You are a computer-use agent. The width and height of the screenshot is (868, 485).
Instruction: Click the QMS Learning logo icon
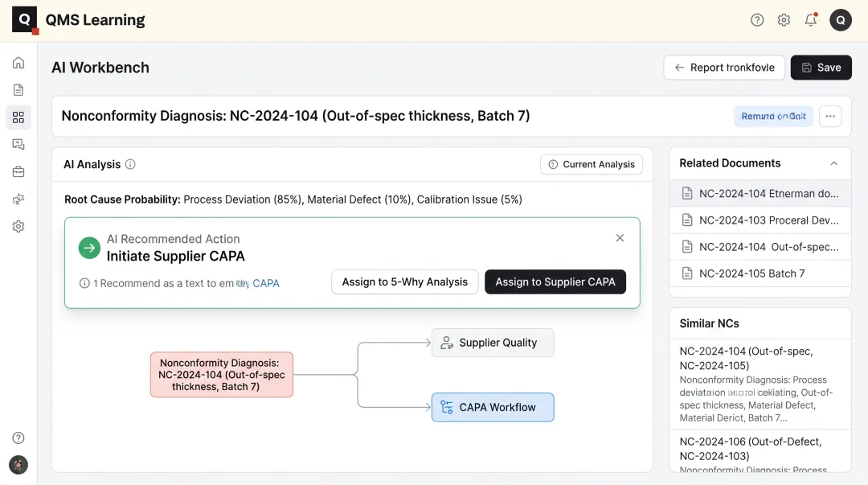[24, 20]
